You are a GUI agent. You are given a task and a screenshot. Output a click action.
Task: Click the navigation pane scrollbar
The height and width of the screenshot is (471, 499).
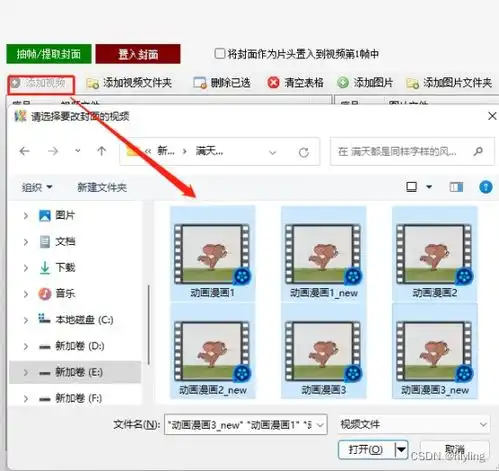149,325
